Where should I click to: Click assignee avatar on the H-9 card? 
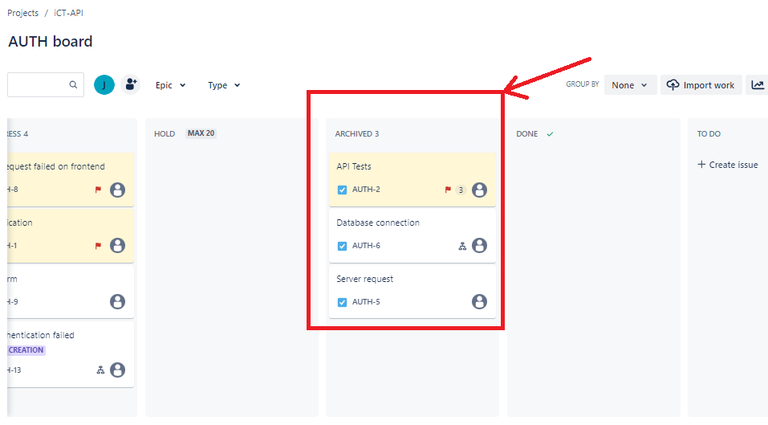tap(118, 302)
